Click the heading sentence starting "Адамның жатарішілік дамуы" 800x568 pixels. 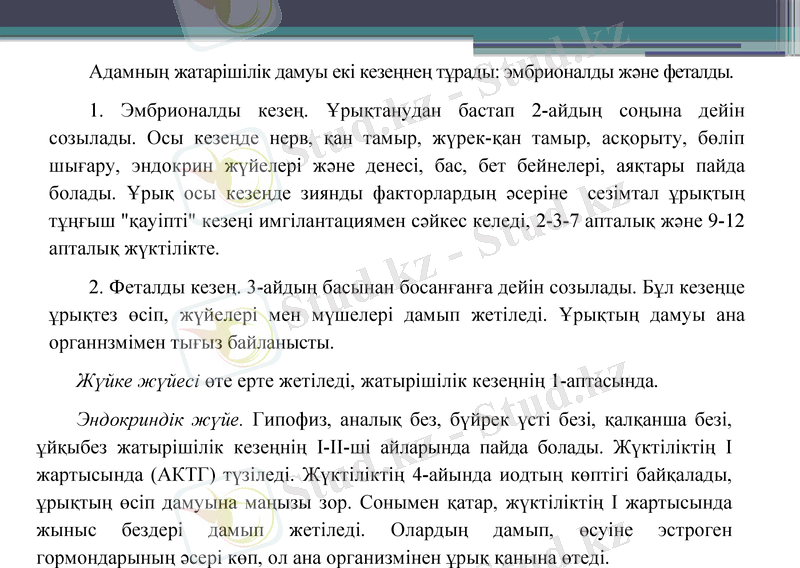(x=411, y=72)
